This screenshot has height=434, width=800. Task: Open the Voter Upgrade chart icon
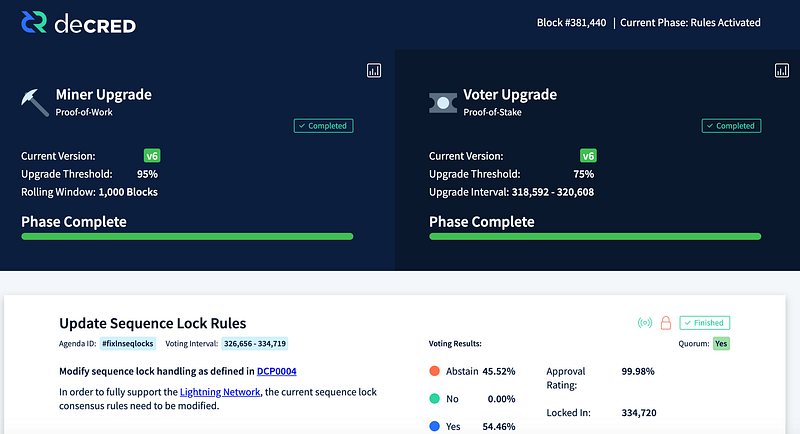(782, 70)
